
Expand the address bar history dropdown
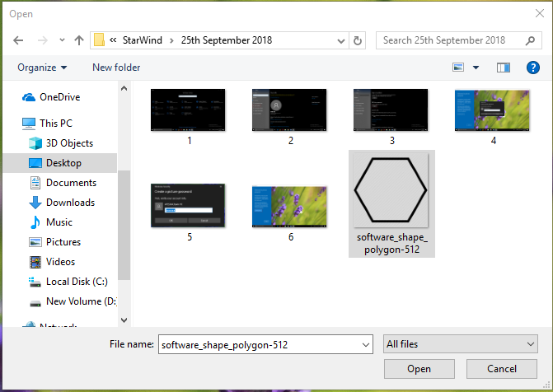(340, 40)
